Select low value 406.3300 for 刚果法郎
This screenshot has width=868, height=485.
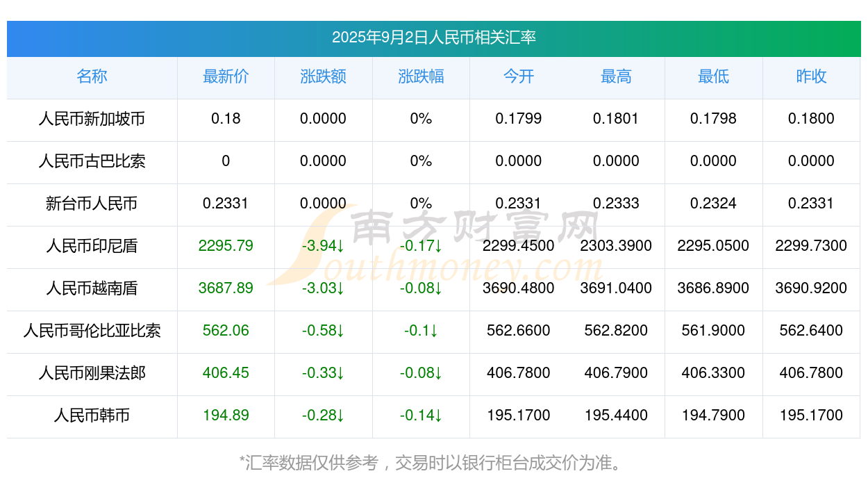tap(713, 373)
